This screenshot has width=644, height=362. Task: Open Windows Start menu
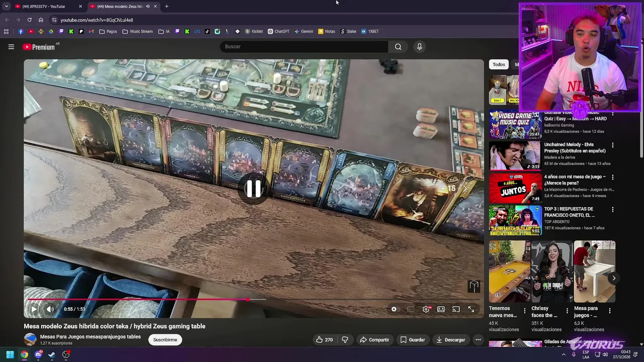[10, 355]
